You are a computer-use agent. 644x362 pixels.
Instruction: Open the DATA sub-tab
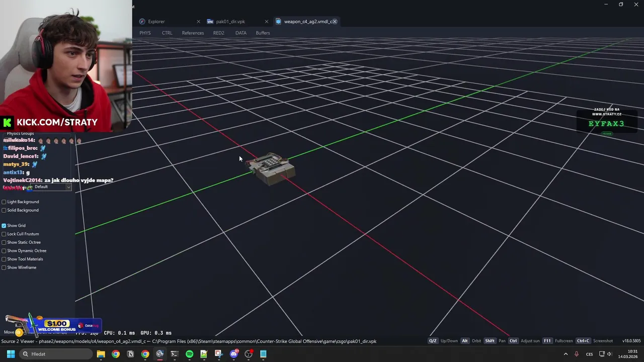pyautogui.click(x=241, y=33)
